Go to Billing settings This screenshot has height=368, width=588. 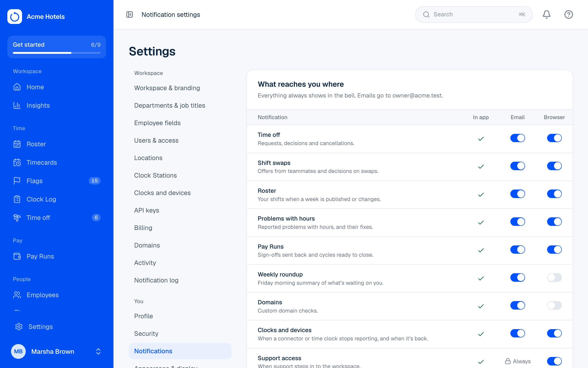pyautogui.click(x=180, y=228)
